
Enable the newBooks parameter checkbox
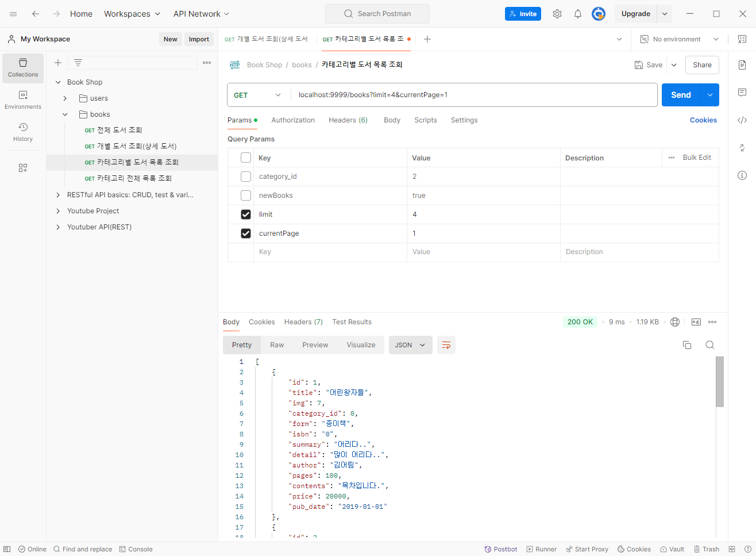pos(246,195)
